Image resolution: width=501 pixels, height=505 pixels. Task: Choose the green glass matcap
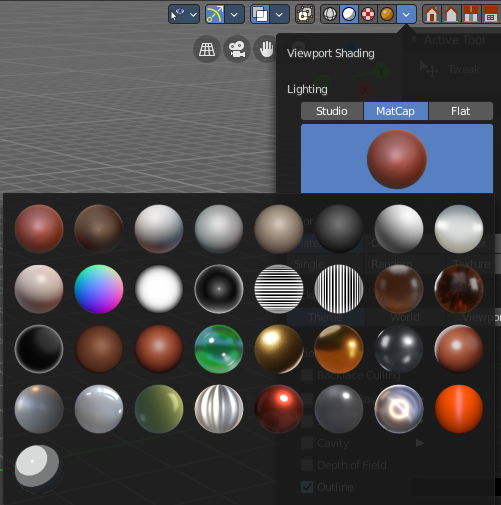point(219,349)
